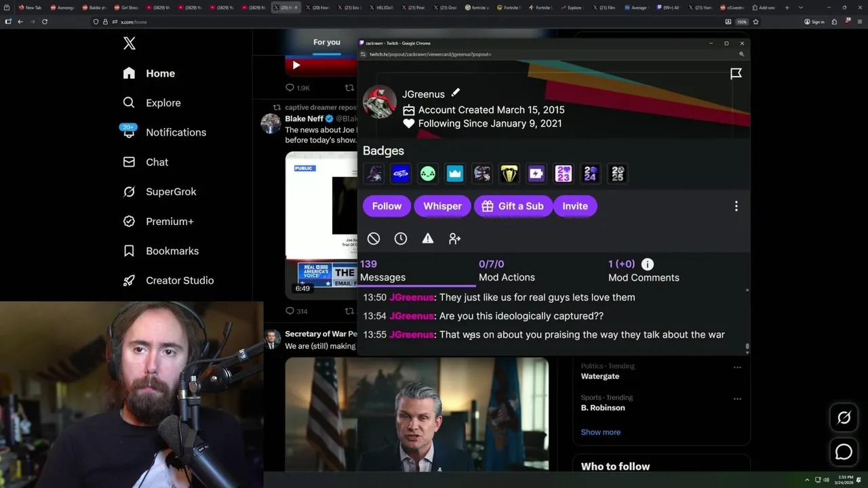Click the Gift a Sub button

pyautogui.click(x=513, y=206)
